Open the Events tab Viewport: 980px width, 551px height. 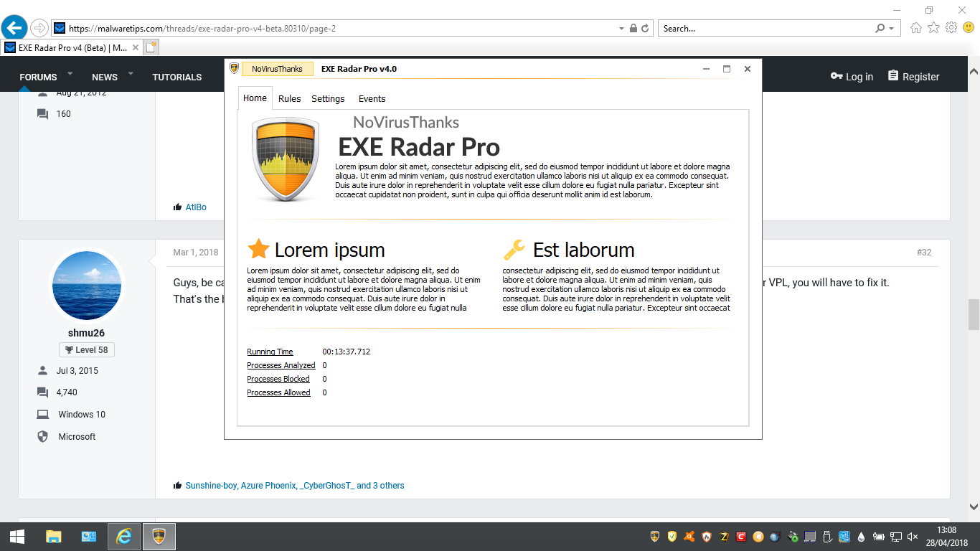[x=372, y=99]
